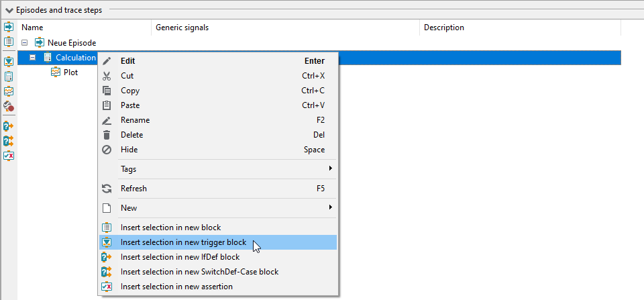Choose Rename from the context menu
Screen dimensions: 644x300
pyautogui.click(x=218, y=120)
